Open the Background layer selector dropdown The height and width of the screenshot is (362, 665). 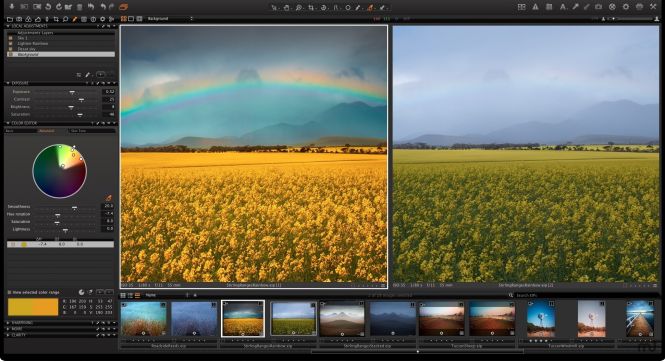[170, 19]
